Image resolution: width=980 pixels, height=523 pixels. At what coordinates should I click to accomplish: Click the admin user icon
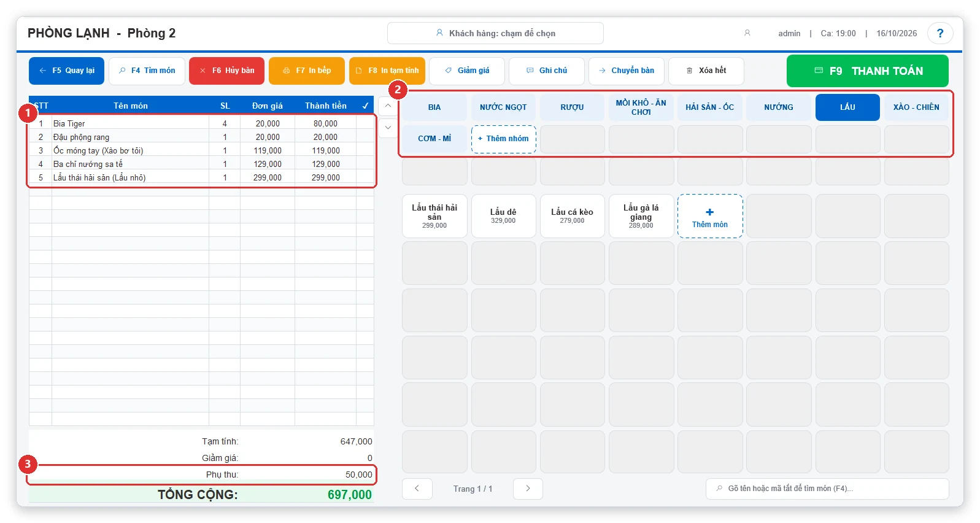tap(747, 33)
